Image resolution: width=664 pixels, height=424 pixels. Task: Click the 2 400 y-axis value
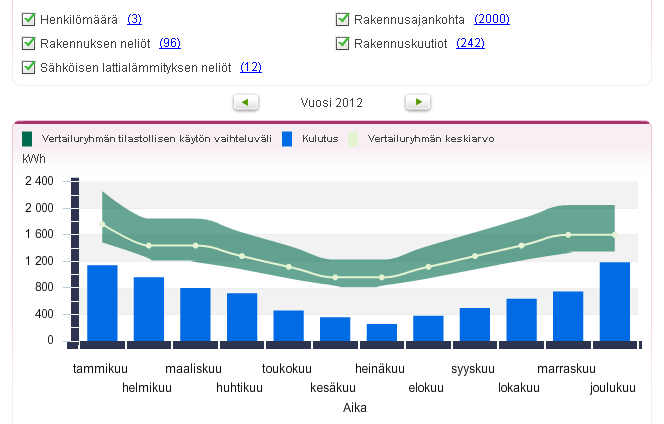tap(39, 181)
